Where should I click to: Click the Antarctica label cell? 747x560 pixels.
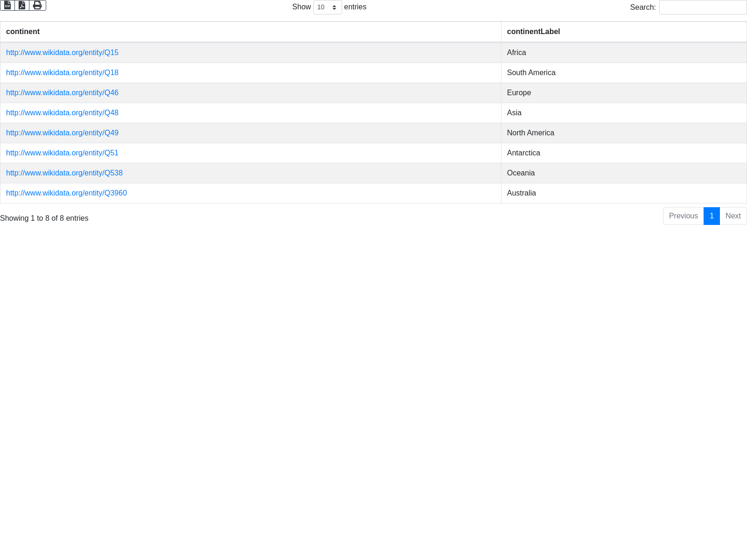(x=523, y=153)
